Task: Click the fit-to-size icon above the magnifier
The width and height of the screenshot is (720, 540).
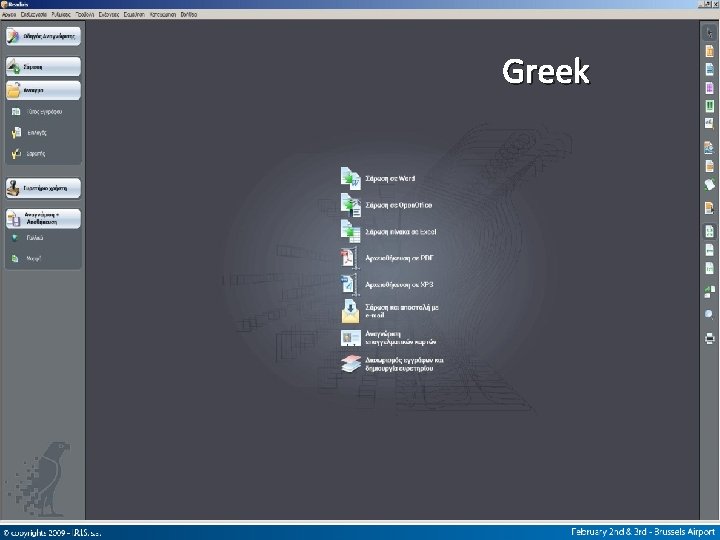Action: (709, 292)
